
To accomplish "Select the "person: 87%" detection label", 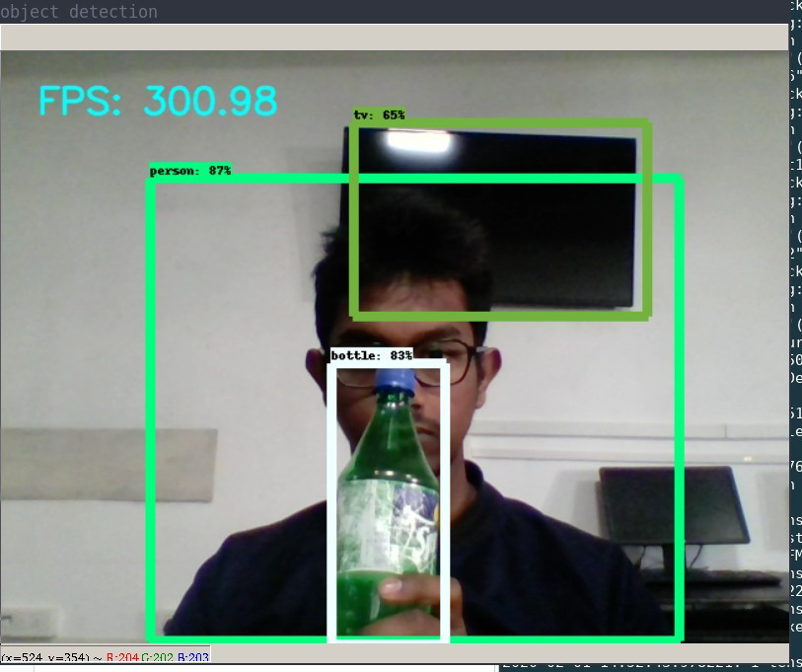I will [190, 171].
